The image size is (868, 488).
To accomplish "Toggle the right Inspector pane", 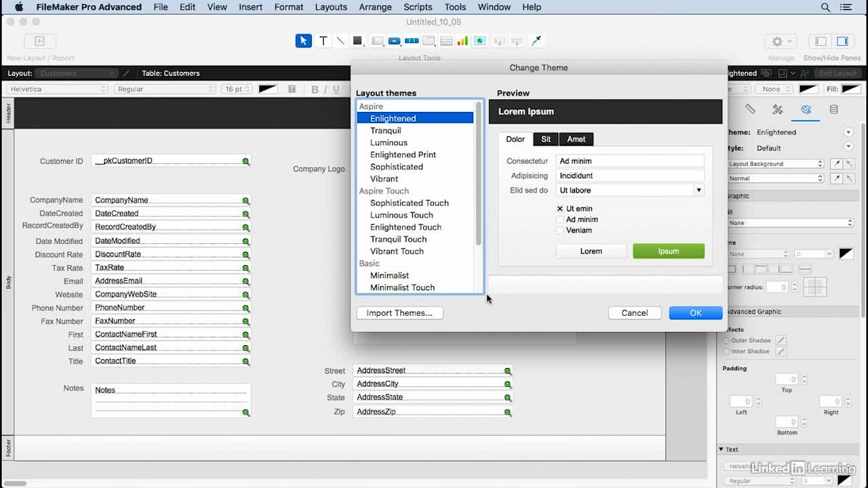I will coord(842,41).
